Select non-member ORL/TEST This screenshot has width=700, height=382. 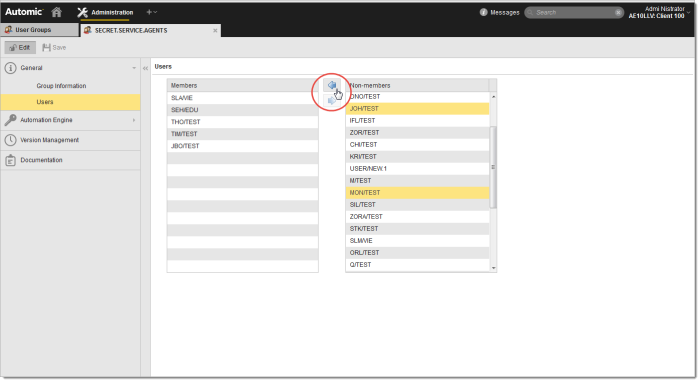point(417,253)
